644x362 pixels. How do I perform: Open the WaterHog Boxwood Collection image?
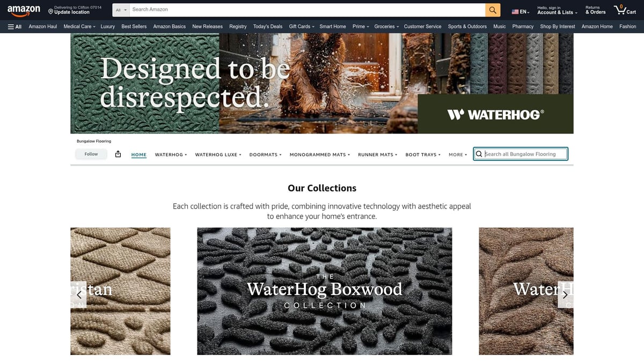coord(325,291)
